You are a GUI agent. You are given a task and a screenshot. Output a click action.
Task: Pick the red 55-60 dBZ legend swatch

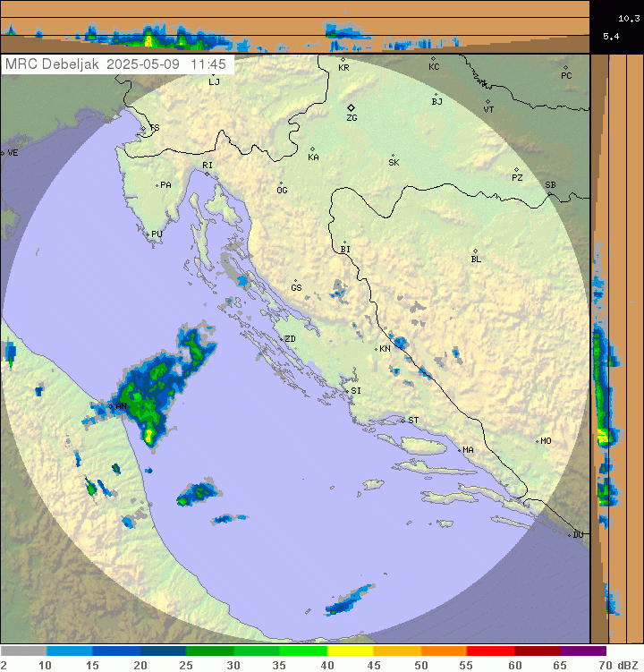click(x=490, y=651)
